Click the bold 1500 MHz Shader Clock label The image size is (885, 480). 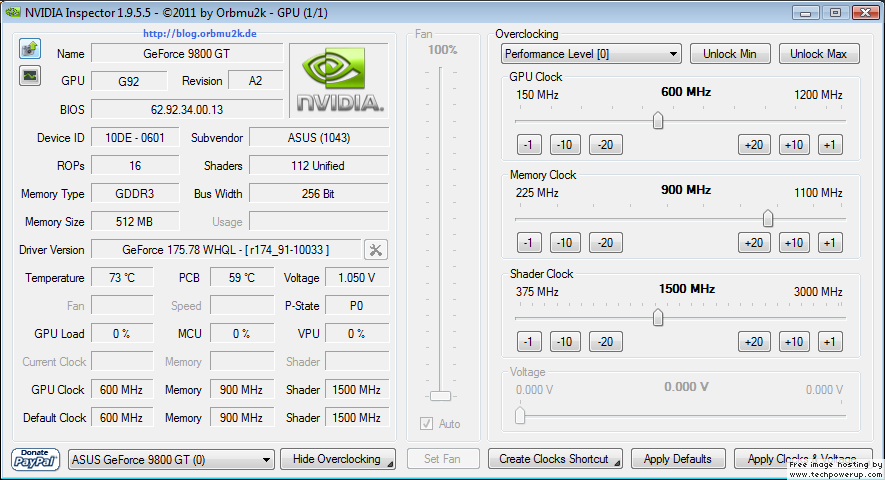[x=687, y=289]
